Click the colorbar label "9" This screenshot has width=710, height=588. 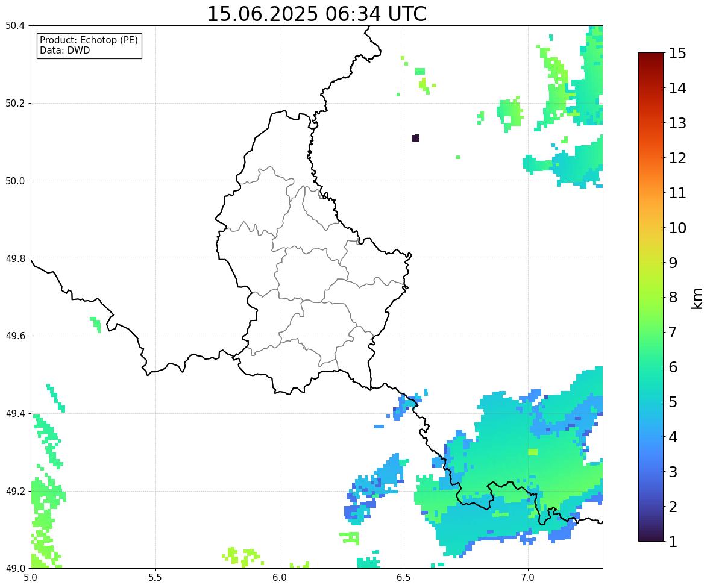(x=673, y=263)
